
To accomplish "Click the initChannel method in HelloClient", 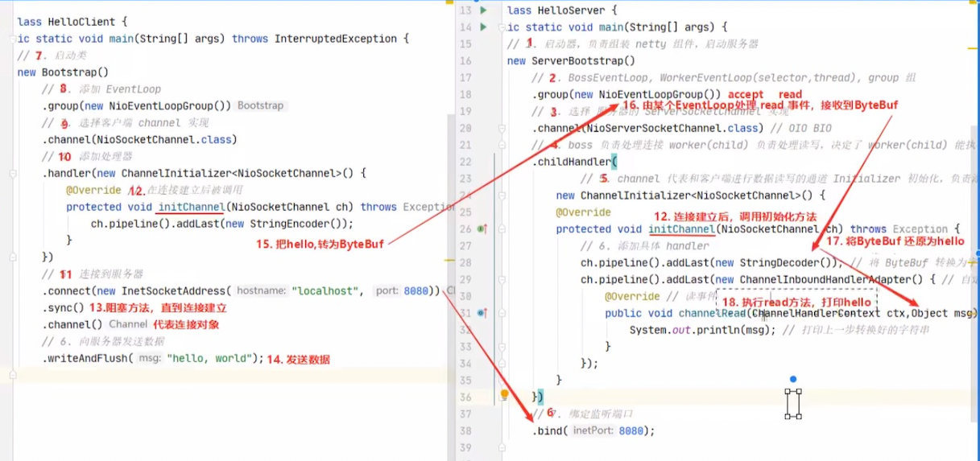I will (190, 207).
